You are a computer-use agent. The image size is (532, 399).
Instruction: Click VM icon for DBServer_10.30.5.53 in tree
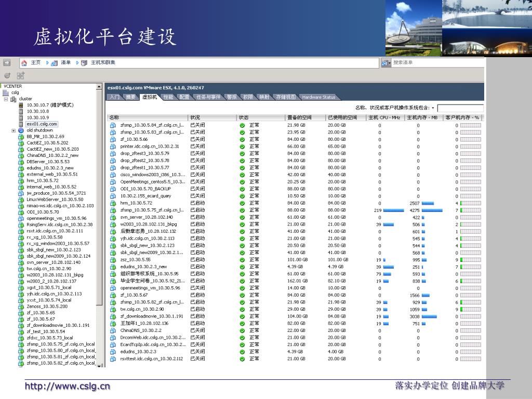pos(21,162)
